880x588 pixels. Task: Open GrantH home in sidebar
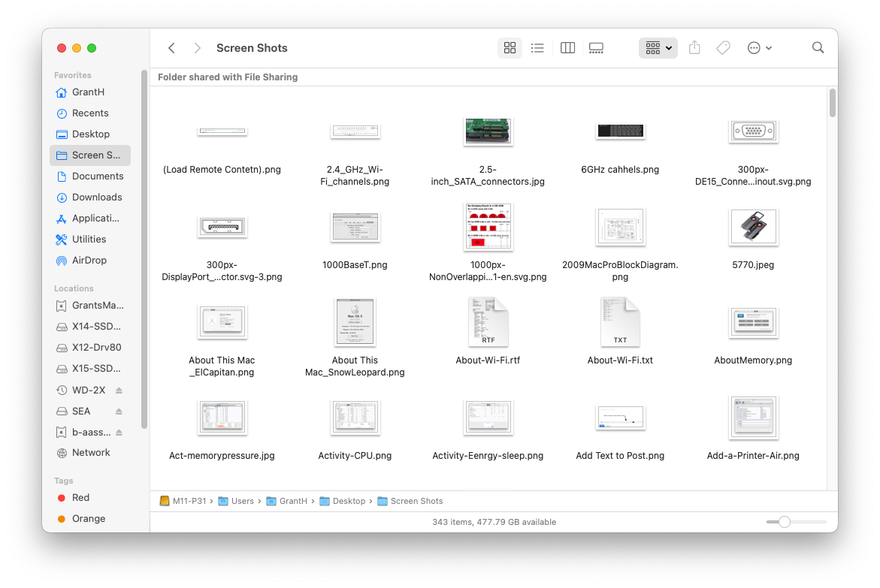tap(89, 92)
